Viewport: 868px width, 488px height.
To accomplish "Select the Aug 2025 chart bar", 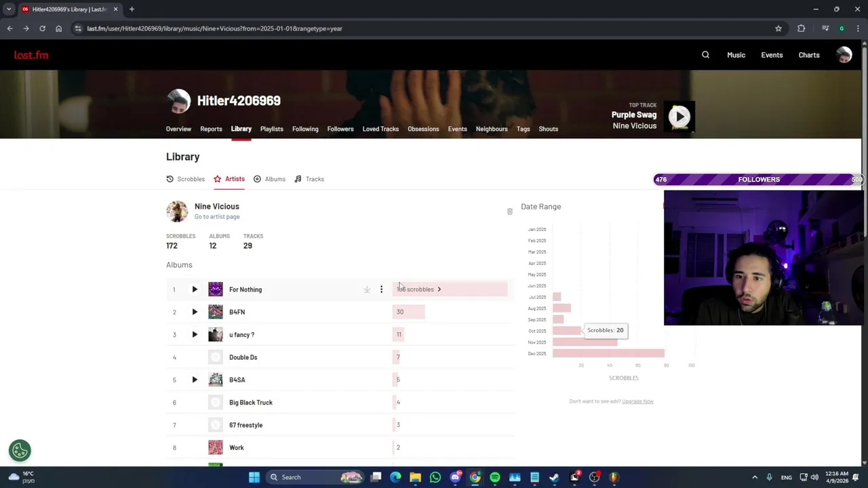I will (561, 308).
